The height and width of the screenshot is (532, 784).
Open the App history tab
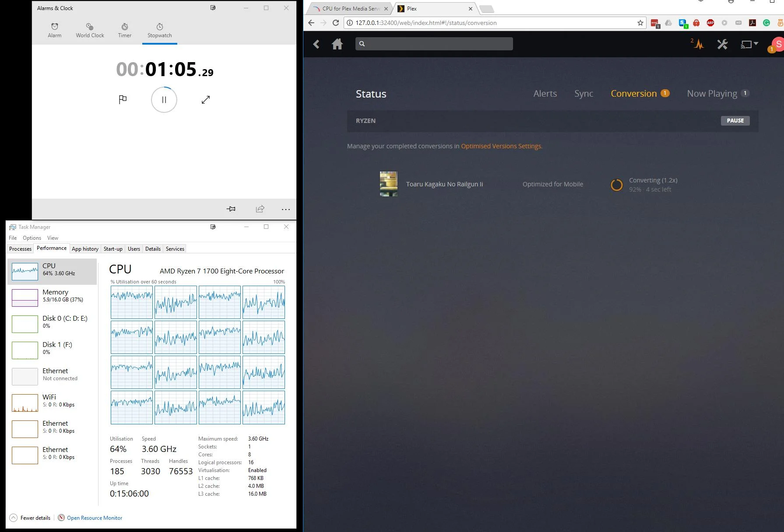click(x=85, y=249)
